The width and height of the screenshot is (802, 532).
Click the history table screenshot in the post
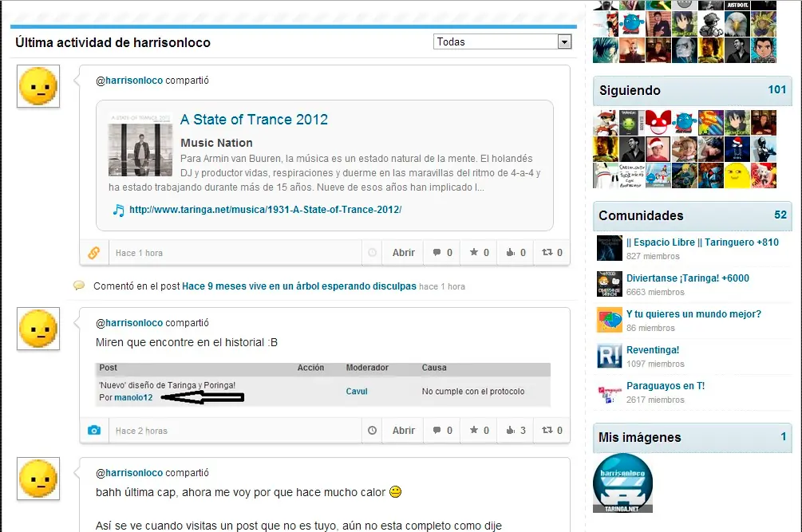coord(322,384)
